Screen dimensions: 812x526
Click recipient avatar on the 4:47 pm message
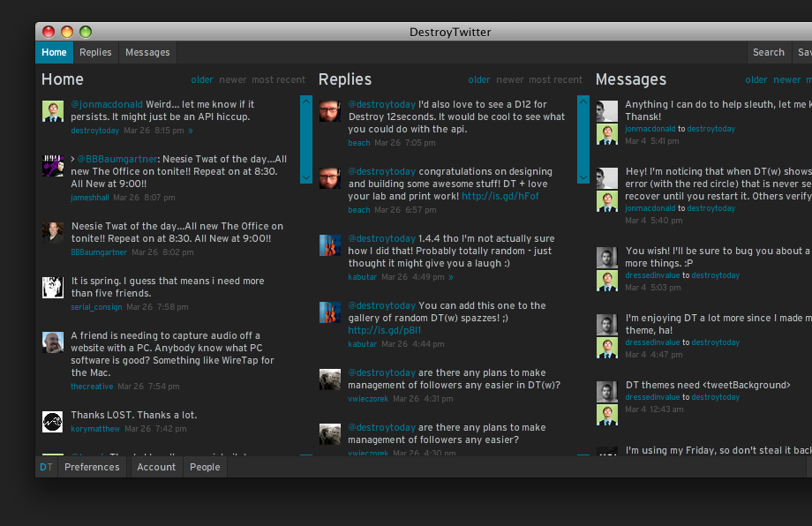[x=607, y=348]
